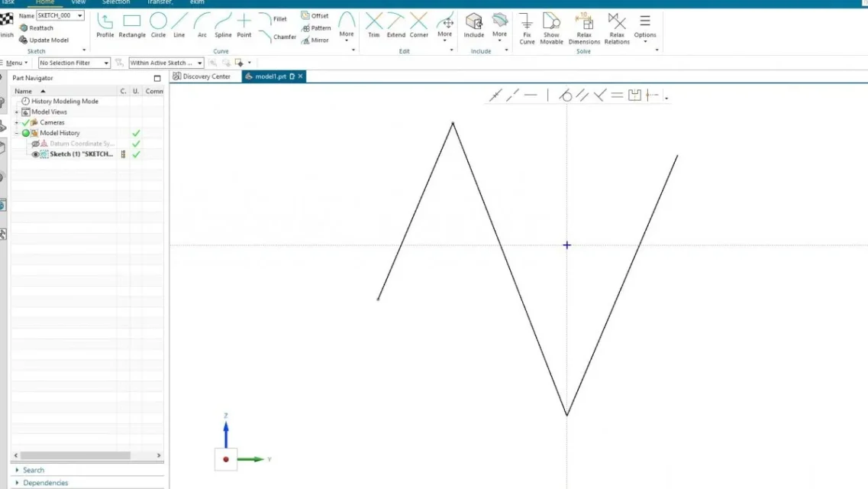
Task: Show the hidden Datum Coordinate System
Action: (35, 144)
